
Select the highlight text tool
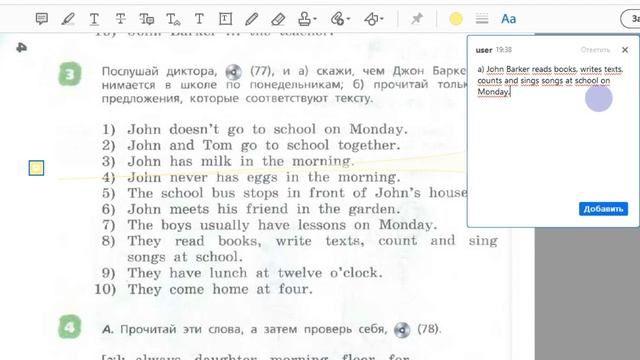click(68, 19)
